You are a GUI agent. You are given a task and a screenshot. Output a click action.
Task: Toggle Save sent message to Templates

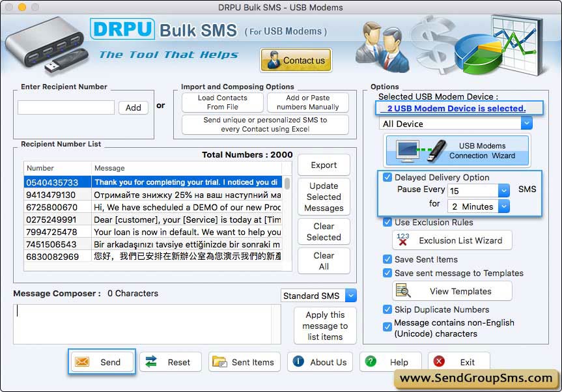[387, 273]
